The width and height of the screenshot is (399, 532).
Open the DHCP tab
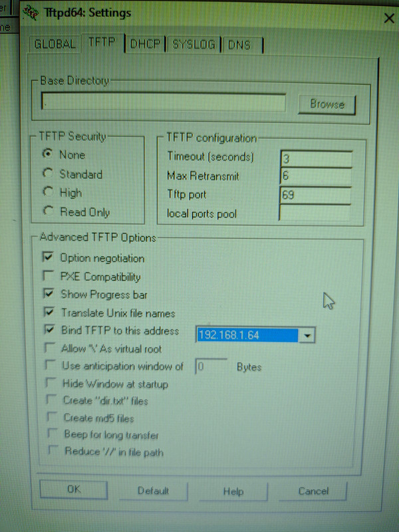145,44
